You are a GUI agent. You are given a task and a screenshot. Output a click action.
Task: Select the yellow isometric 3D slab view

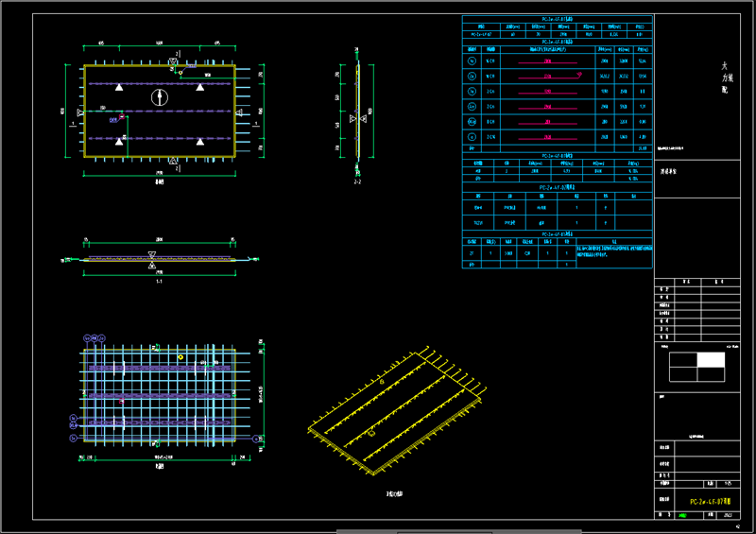pos(397,410)
